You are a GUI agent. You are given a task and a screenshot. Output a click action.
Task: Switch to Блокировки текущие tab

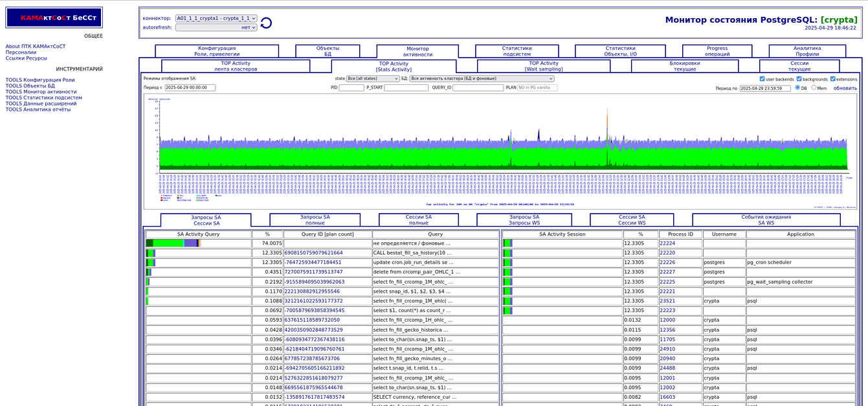[684, 66]
